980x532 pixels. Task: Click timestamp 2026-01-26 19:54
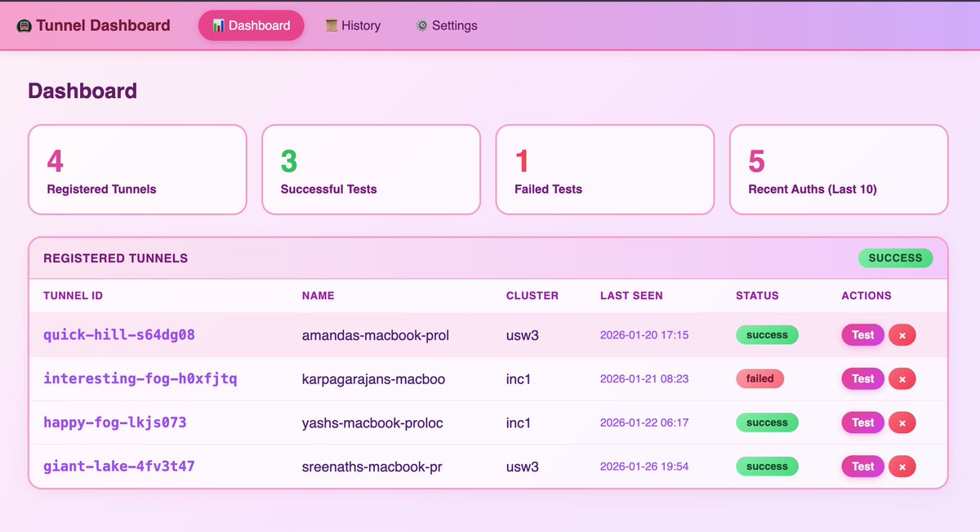pyautogui.click(x=644, y=467)
